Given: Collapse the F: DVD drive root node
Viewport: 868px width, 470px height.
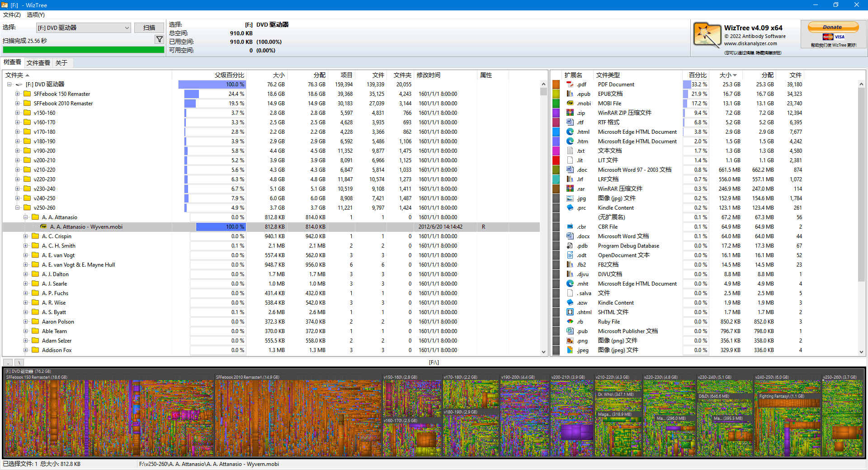Looking at the screenshot, I should point(9,85).
